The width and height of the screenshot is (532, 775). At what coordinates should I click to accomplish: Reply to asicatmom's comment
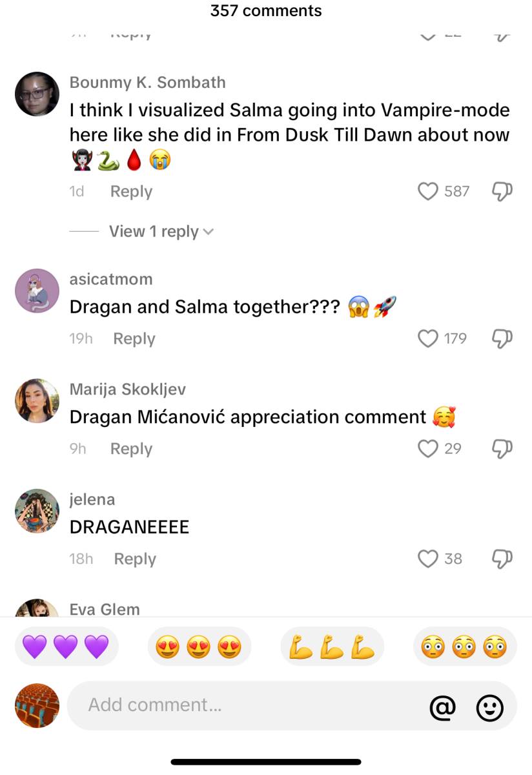click(134, 338)
